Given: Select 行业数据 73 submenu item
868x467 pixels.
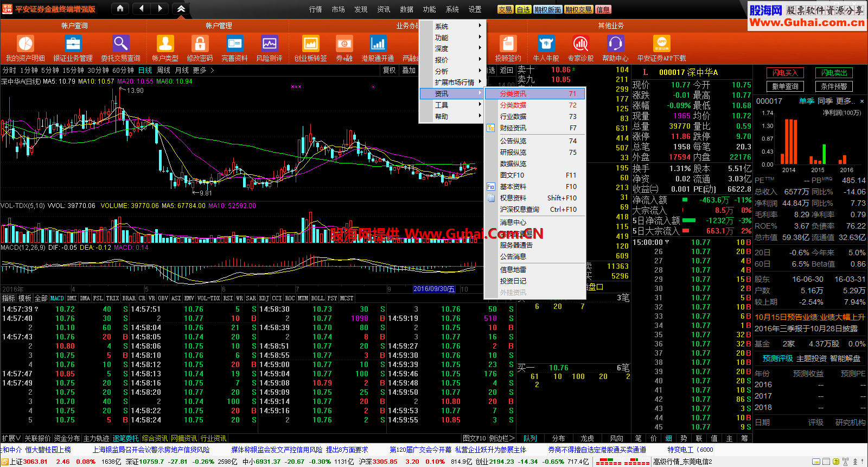Looking at the screenshot, I should coord(534,117).
